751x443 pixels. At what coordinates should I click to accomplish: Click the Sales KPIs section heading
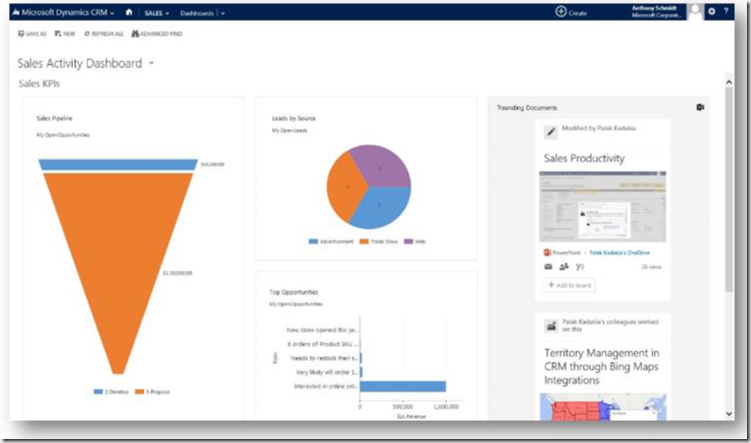[x=39, y=84]
